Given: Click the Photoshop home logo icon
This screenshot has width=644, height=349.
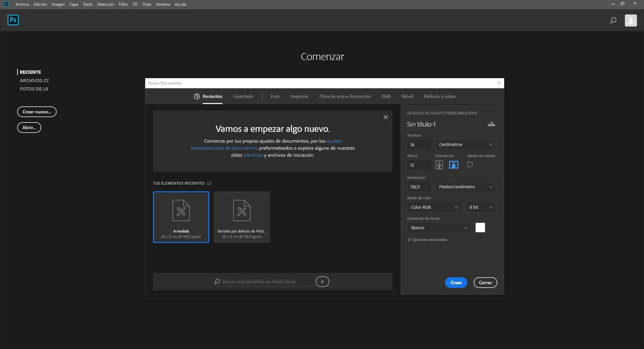Looking at the screenshot, I should click(13, 20).
